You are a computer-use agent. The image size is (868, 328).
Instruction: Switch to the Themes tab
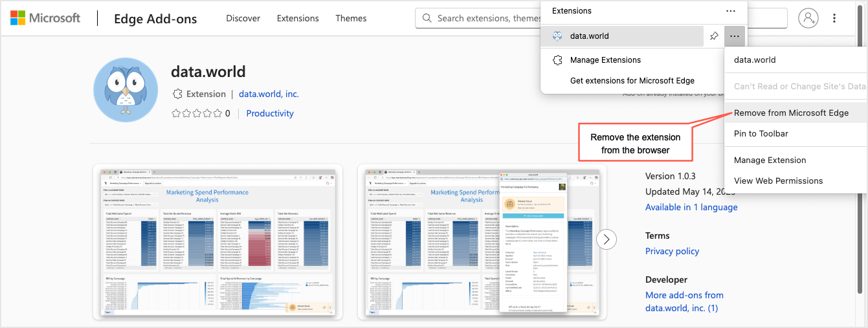point(351,18)
